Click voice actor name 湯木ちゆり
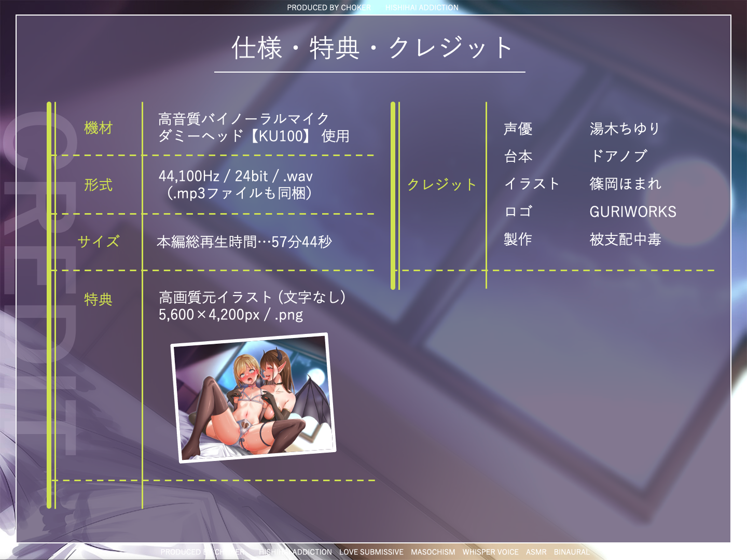Screen dimensions: 747x560 pyautogui.click(x=625, y=129)
